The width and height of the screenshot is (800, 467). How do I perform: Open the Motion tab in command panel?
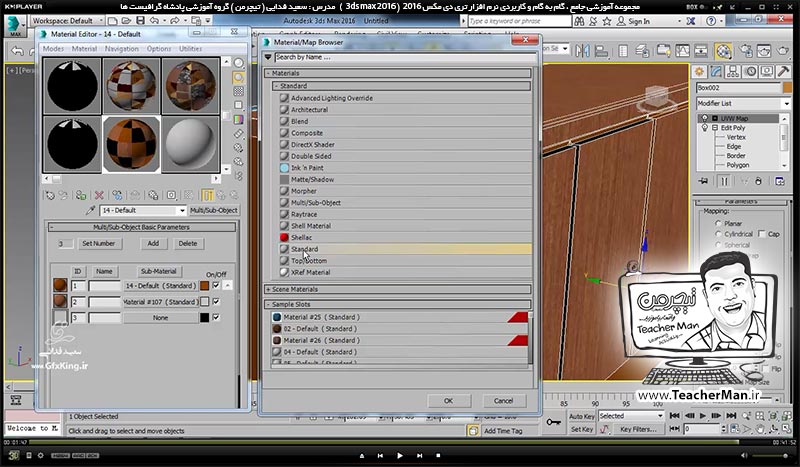click(750, 71)
